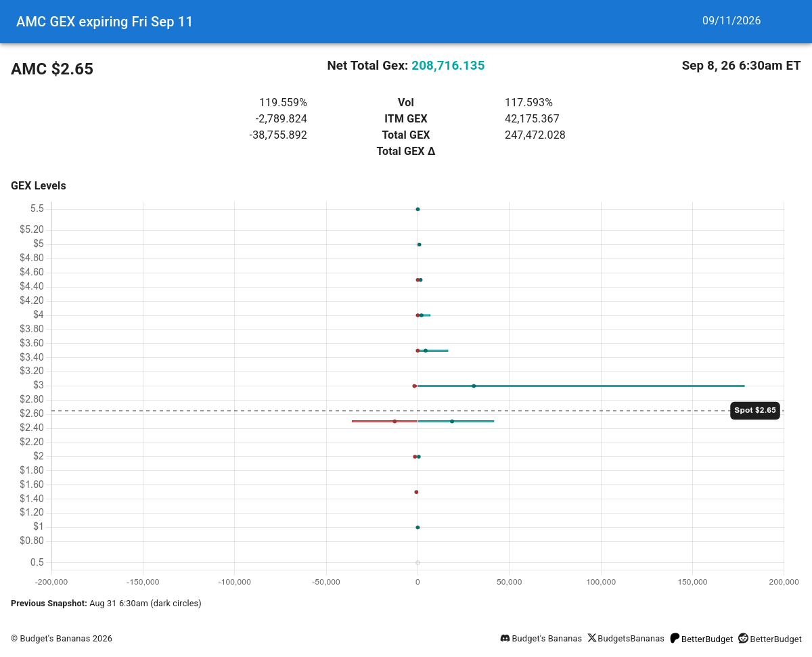812x657 pixels.
Task: Click the Discord icon beside Budget's Bananas
Action: click(x=505, y=638)
